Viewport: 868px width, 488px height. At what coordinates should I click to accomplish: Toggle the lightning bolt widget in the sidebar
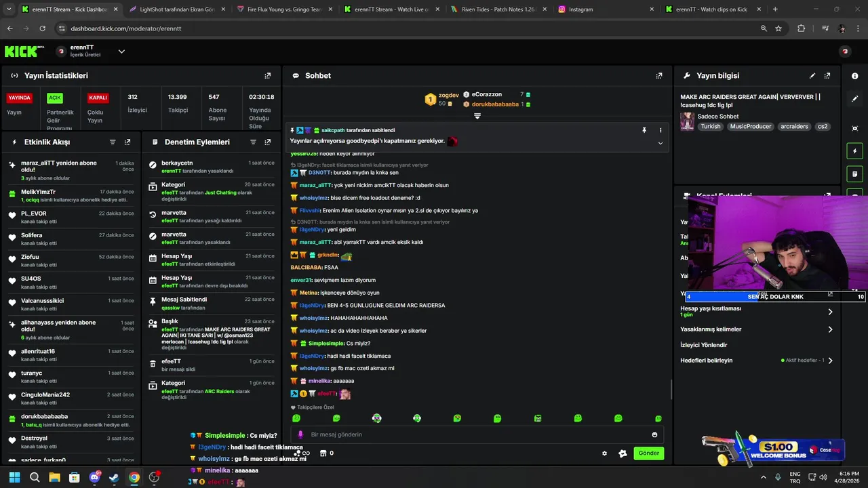coord(854,151)
